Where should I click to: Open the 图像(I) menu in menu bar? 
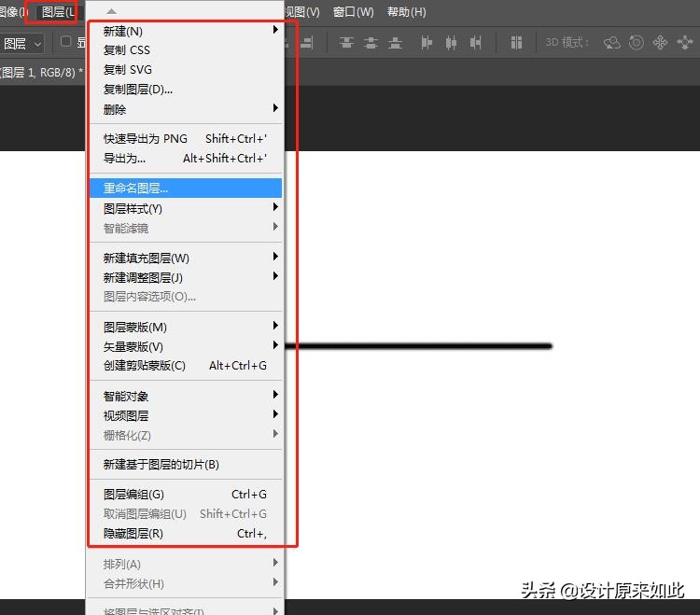[x=13, y=12]
